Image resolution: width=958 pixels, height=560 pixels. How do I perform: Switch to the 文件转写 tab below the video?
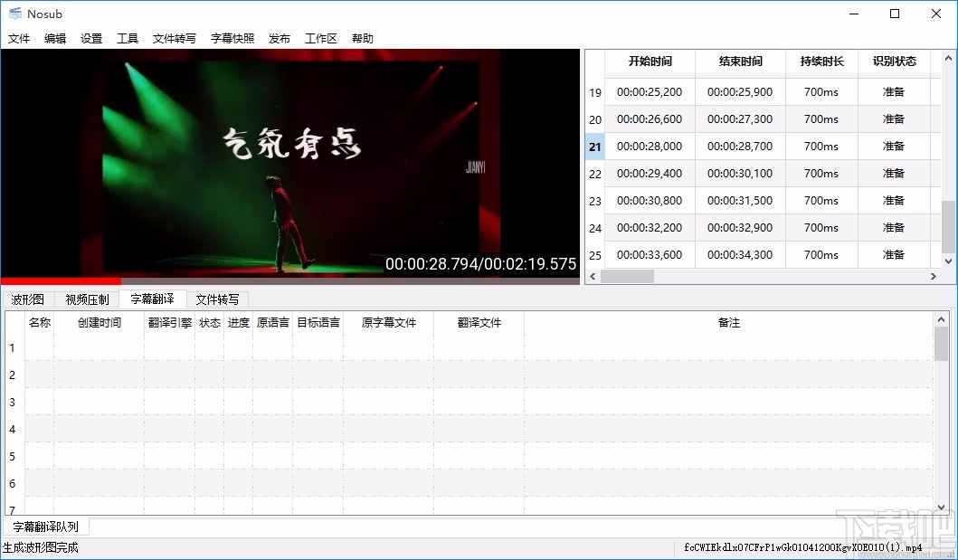click(217, 299)
